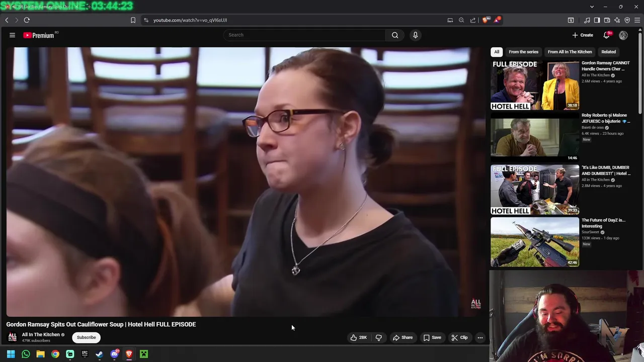Viewport: 644px width, 362px height.
Task: Open Brave VPN shield icon
Action: [x=627, y=20]
